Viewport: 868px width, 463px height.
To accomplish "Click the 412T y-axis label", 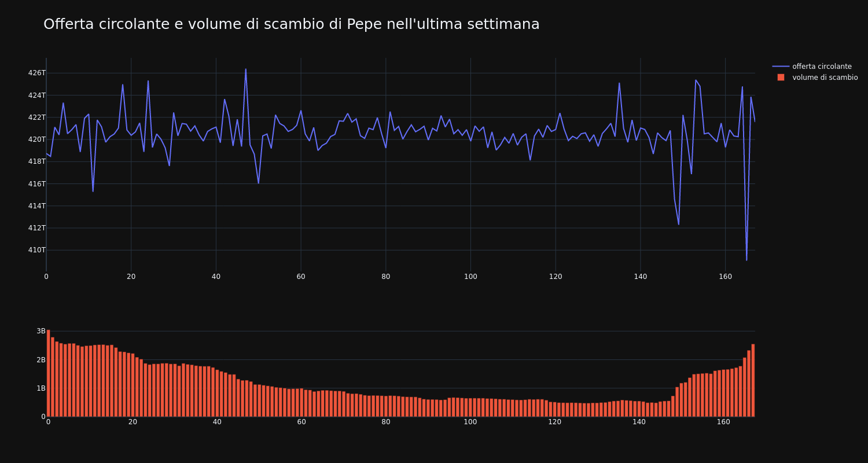I will 36,228.
